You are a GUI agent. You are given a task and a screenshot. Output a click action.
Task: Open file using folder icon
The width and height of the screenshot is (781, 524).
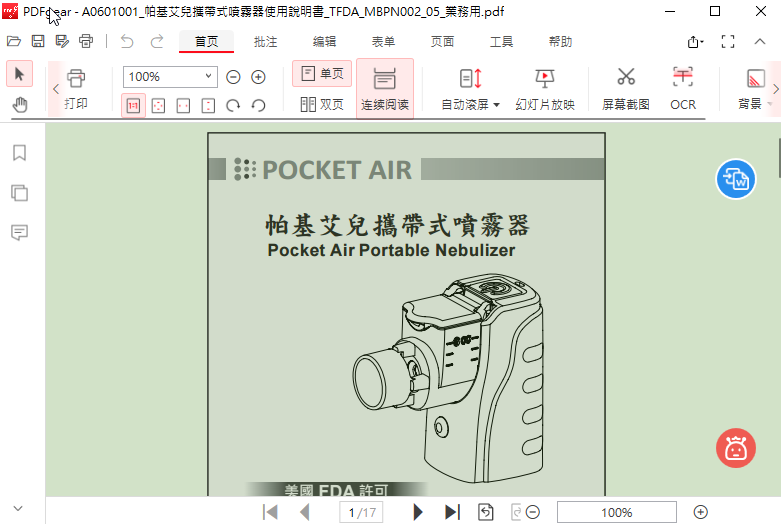pyautogui.click(x=14, y=41)
